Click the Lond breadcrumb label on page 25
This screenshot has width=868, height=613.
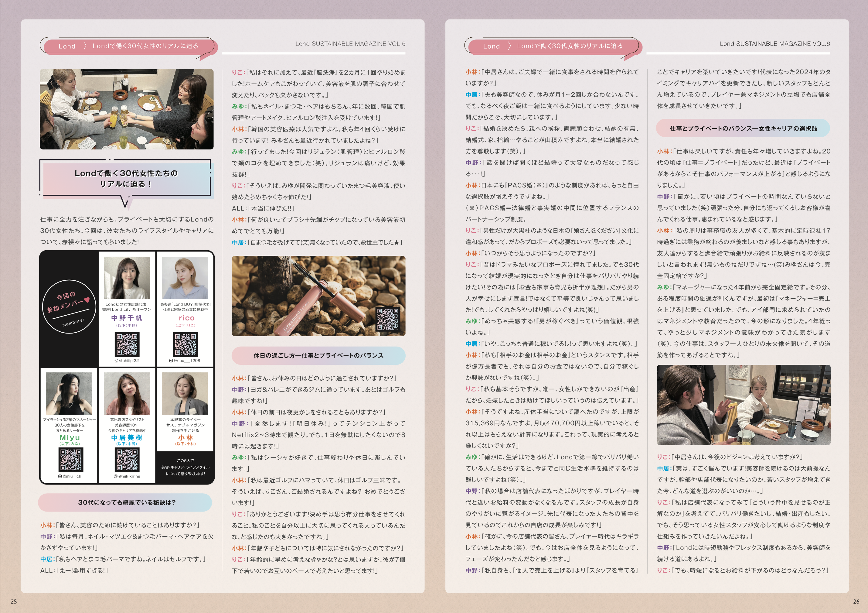[x=67, y=46]
